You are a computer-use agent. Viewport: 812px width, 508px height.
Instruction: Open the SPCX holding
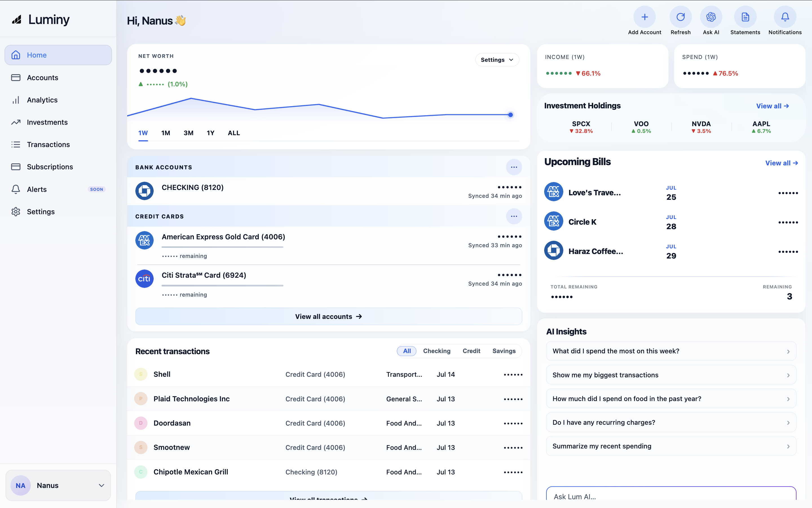point(581,127)
